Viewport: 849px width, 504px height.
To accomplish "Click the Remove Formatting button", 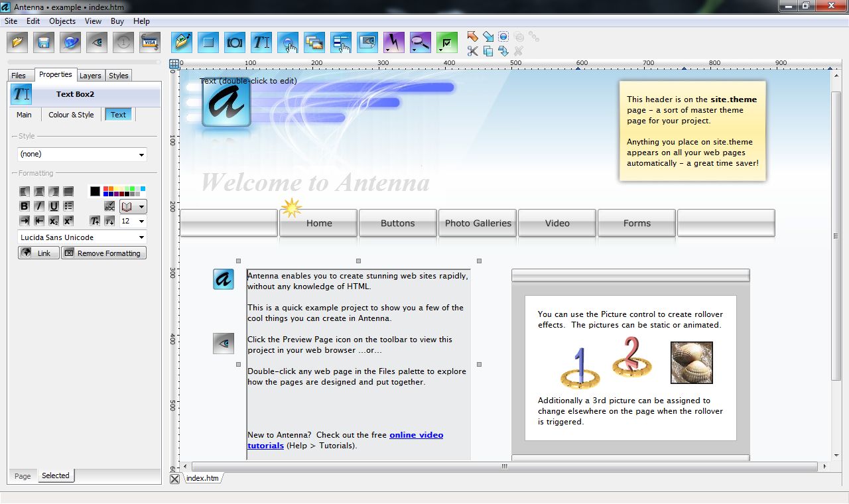I will pyautogui.click(x=103, y=253).
